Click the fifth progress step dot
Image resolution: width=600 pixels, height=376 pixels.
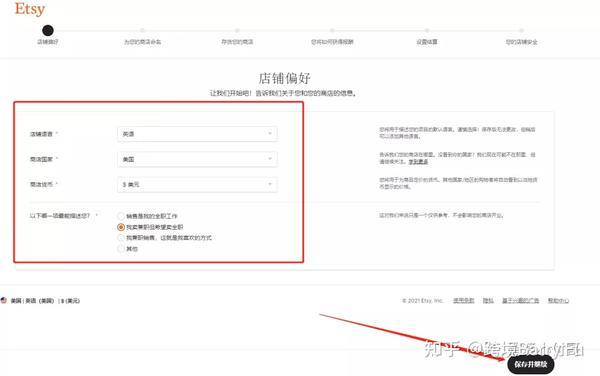[427, 30]
